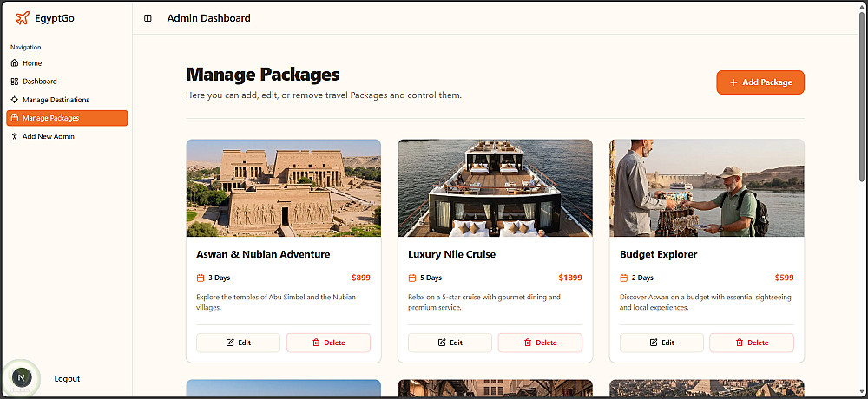Go to Manage Destinations page
Image resolution: width=868 pixels, height=399 pixels.
56,100
